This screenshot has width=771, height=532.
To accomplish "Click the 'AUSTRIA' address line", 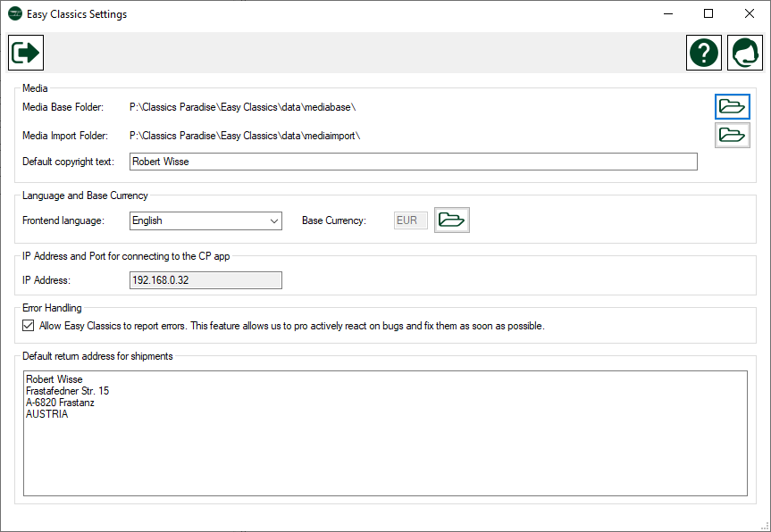I will tap(46, 414).
